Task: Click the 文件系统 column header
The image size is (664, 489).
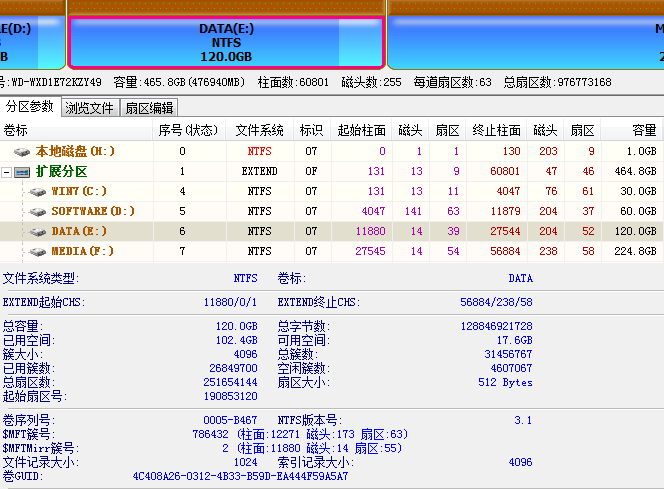Action: click(259, 130)
